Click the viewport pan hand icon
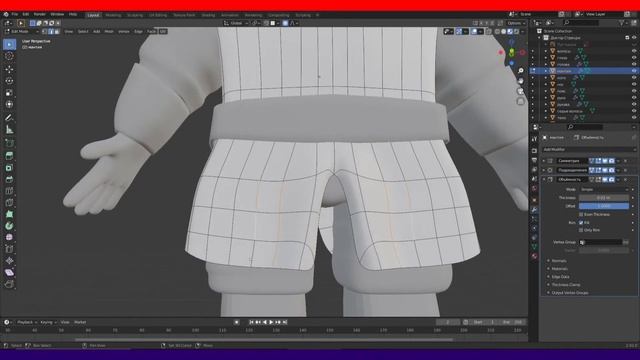This screenshot has height=360, width=640. click(x=521, y=81)
